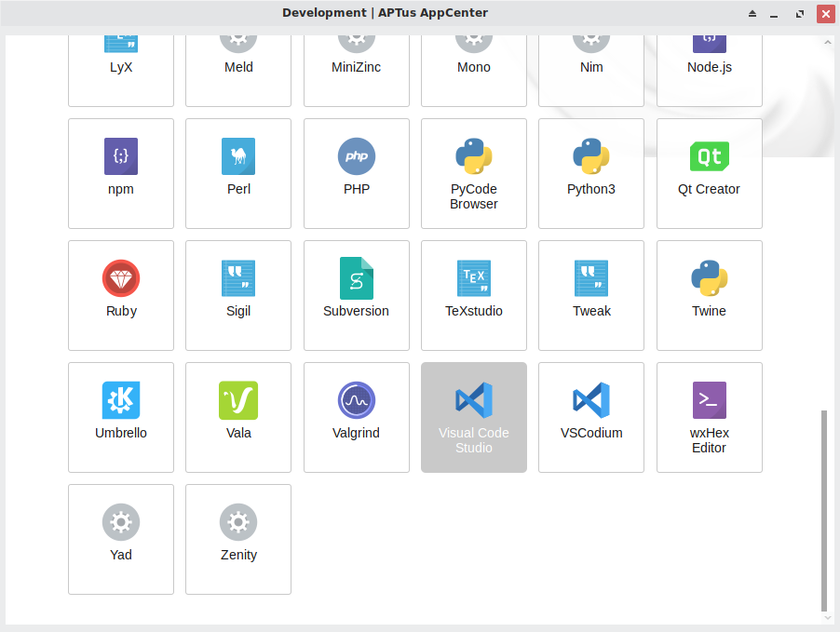Click the PHP logo icon

point(357,156)
